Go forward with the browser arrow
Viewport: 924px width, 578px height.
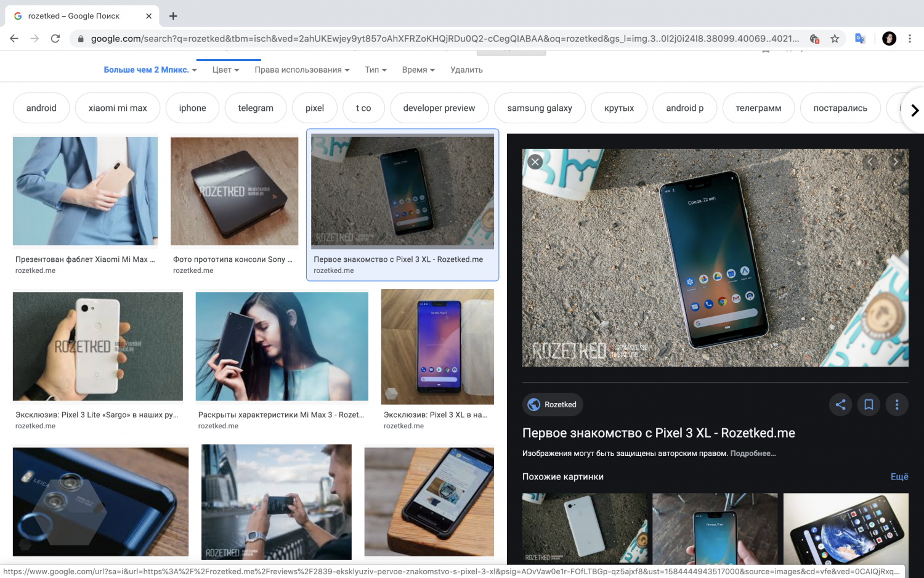coord(34,38)
